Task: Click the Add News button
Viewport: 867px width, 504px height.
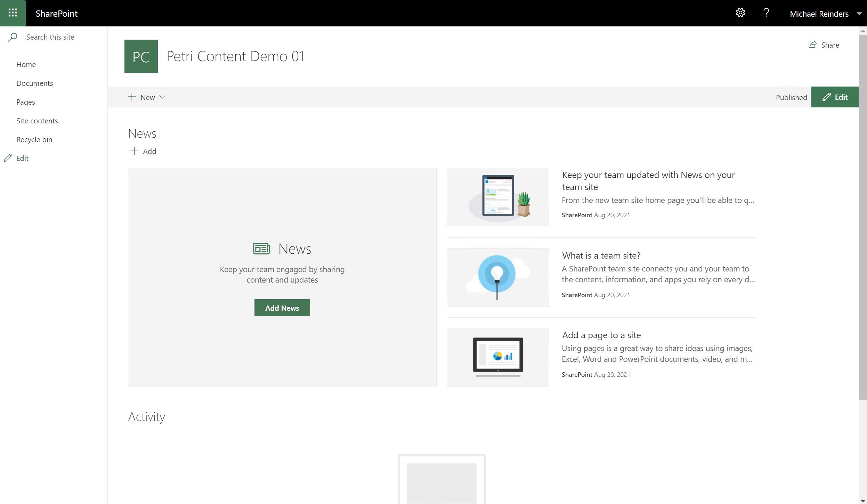Action: click(x=282, y=308)
